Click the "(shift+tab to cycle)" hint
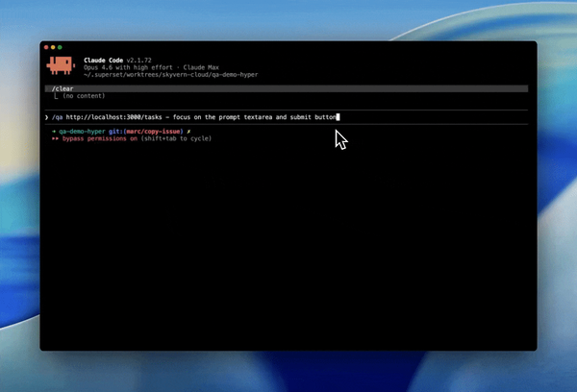This screenshot has width=577, height=392. tap(176, 138)
